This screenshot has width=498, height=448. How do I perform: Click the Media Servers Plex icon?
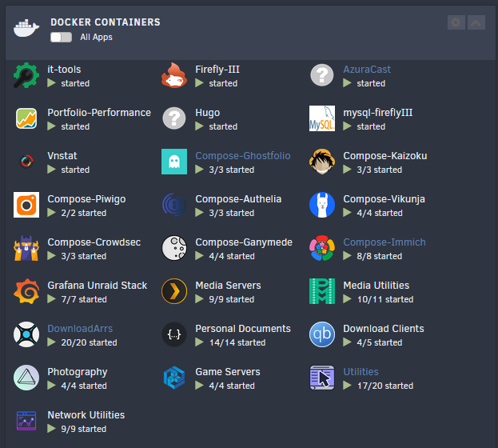(174, 291)
